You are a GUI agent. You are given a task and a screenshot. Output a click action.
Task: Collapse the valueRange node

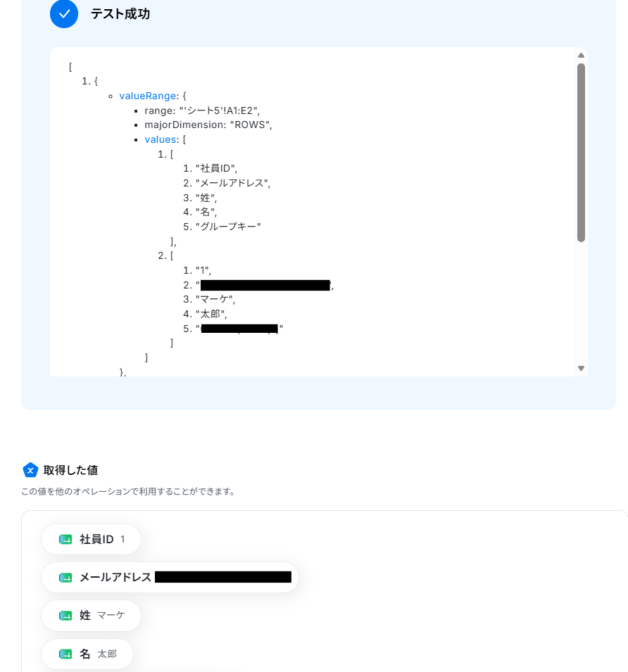(x=147, y=96)
